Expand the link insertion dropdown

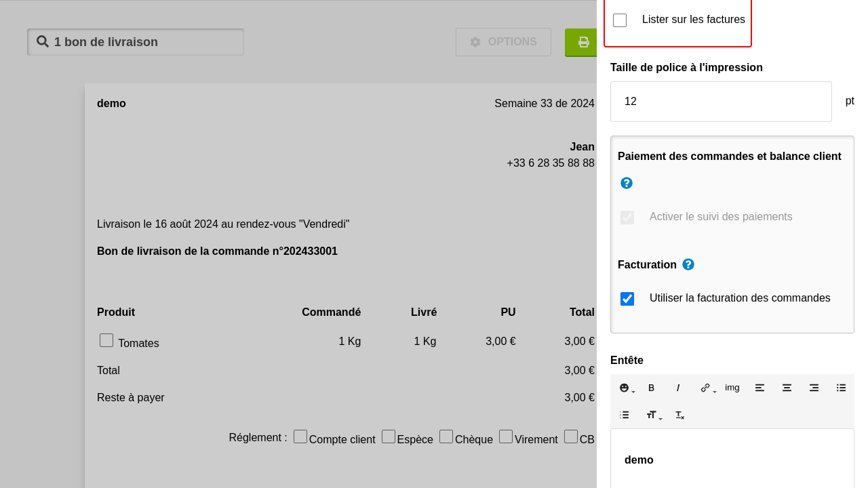click(x=708, y=388)
